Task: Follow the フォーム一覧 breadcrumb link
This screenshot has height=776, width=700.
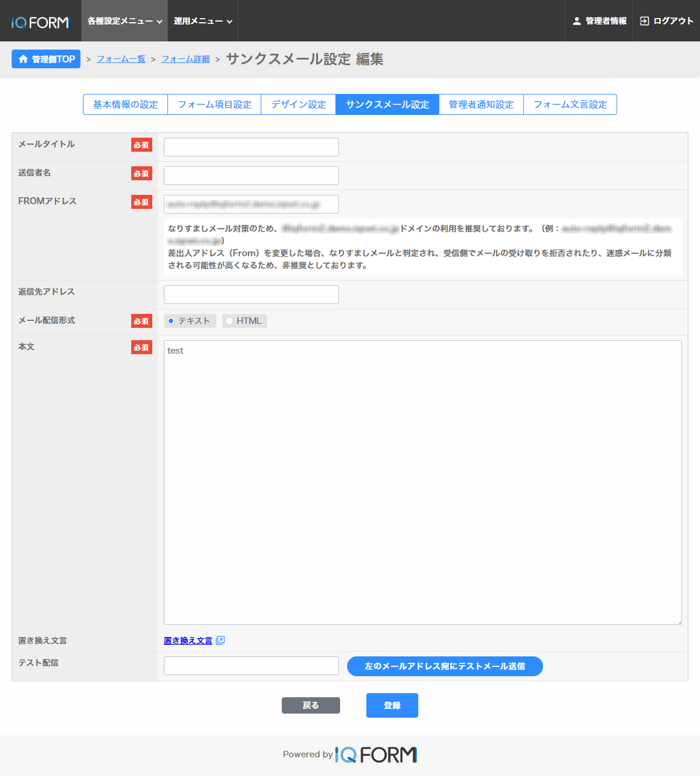Action: 121,59
